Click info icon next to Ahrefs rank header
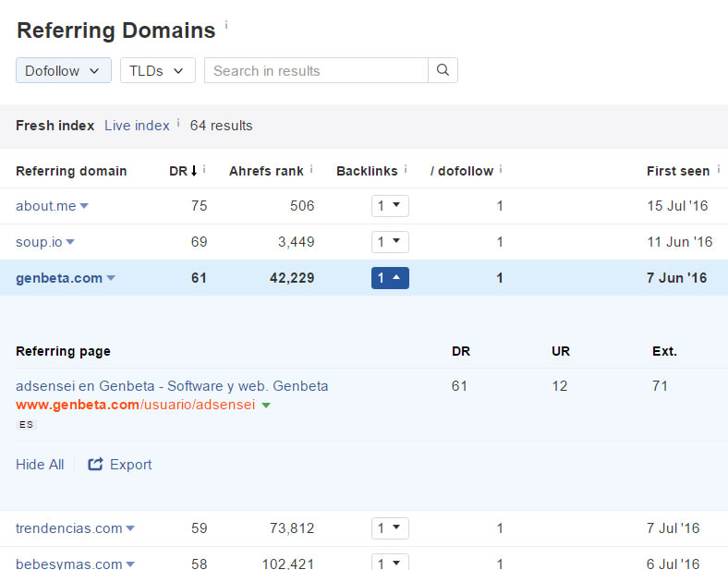 (311, 169)
